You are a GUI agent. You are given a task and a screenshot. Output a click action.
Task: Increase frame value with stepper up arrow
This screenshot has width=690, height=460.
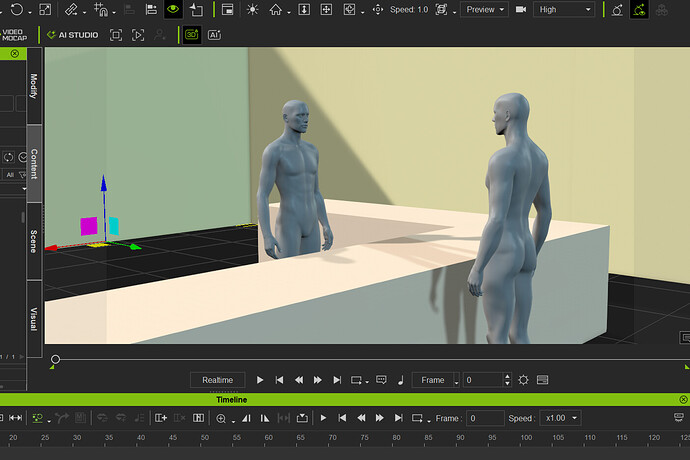click(x=507, y=377)
